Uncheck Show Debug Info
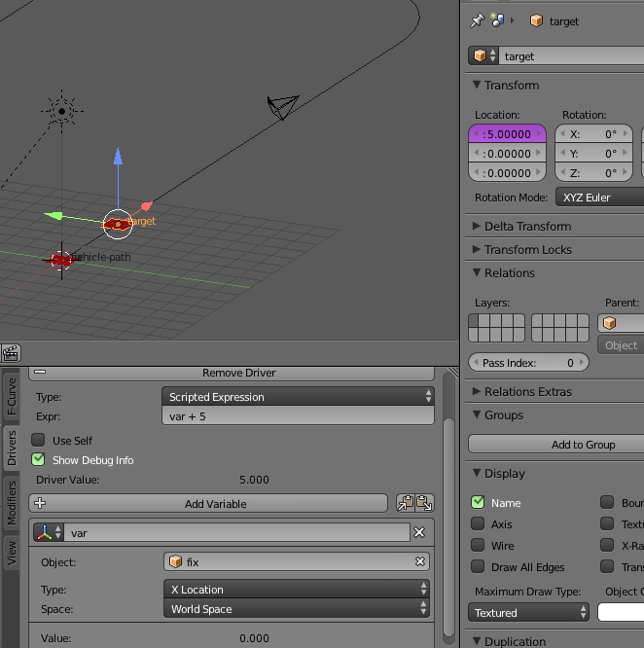This screenshot has width=644, height=648. coord(39,460)
